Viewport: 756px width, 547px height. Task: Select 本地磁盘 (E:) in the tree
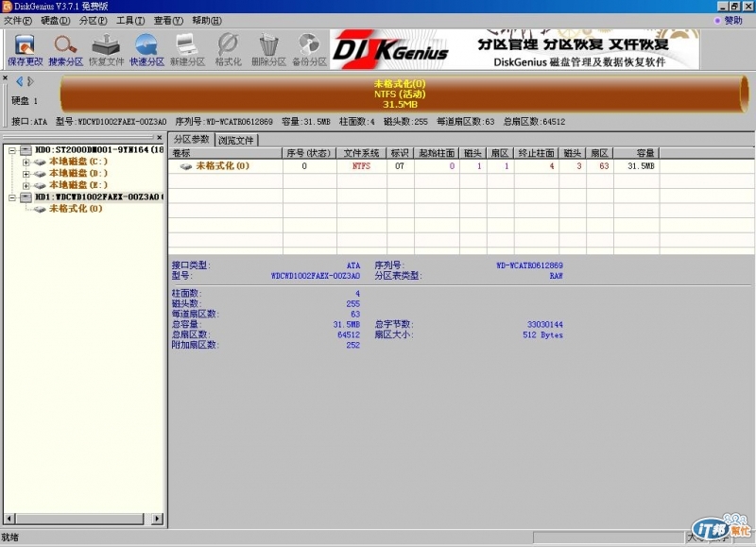coord(78,185)
